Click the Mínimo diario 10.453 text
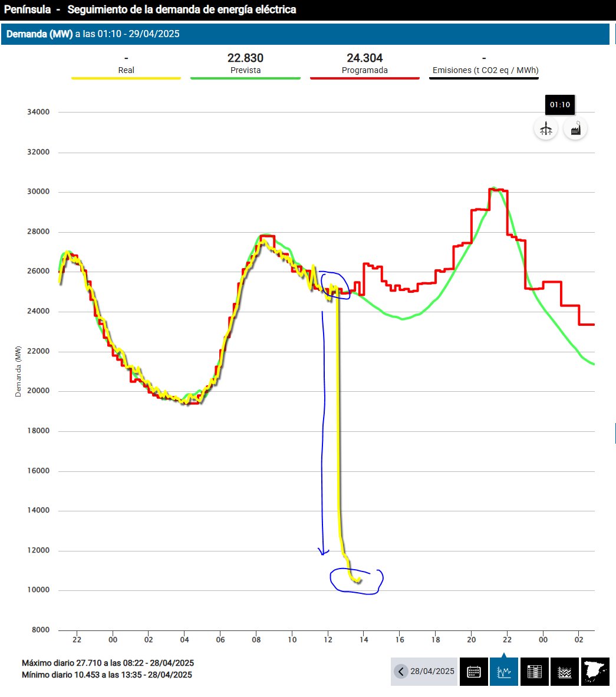 (x=106, y=675)
